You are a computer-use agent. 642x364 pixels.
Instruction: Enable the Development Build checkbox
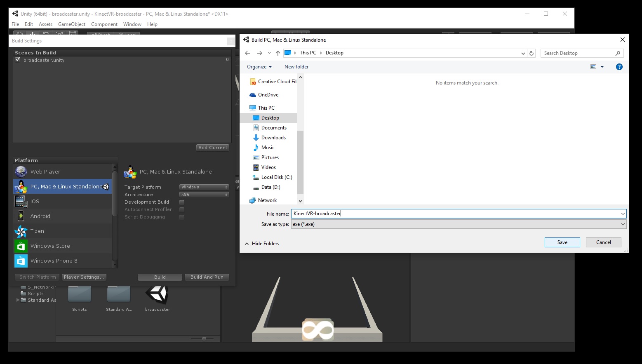tap(182, 202)
